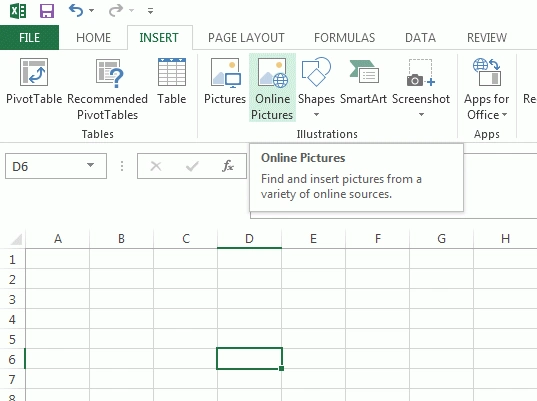537x401 pixels.
Task: Click the Excel logo icon
Action: pyautogui.click(x=18, y=11)
